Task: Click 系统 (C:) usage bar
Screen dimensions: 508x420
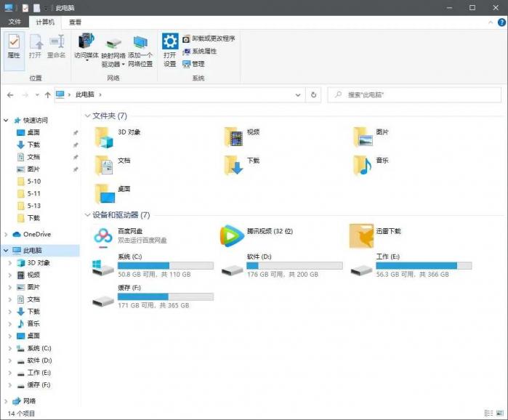Action: tap(166, 266)
